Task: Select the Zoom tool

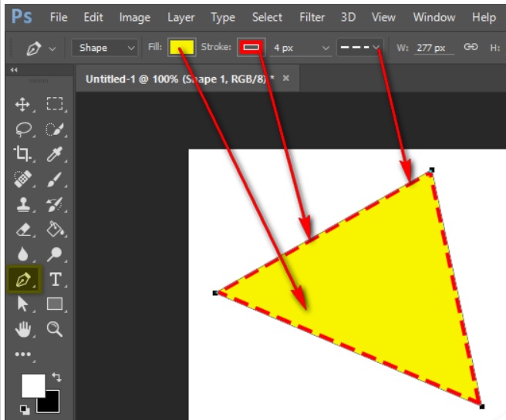Action: pos(55,329)
